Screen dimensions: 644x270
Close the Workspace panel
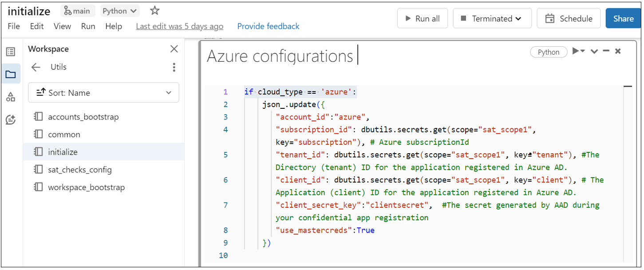[174, 49]
